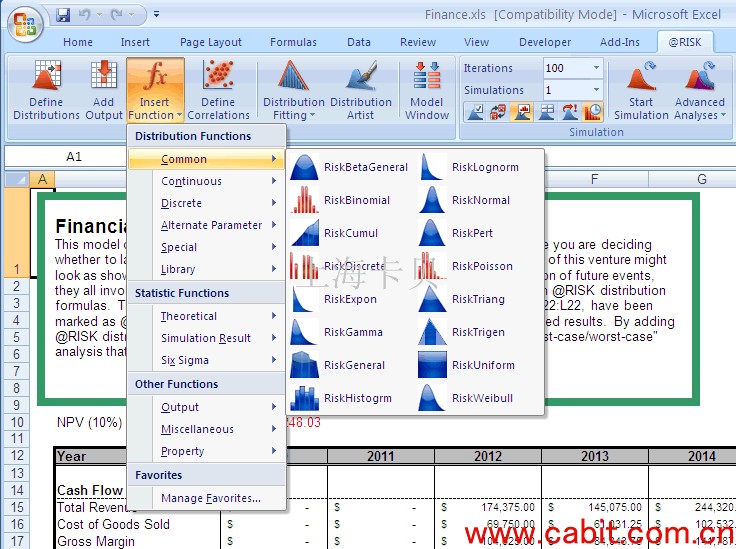Image resolution: width=736 pixels, height=549 pixels.
Task: Open the Page Layout tab
Action: click(211, 42)
